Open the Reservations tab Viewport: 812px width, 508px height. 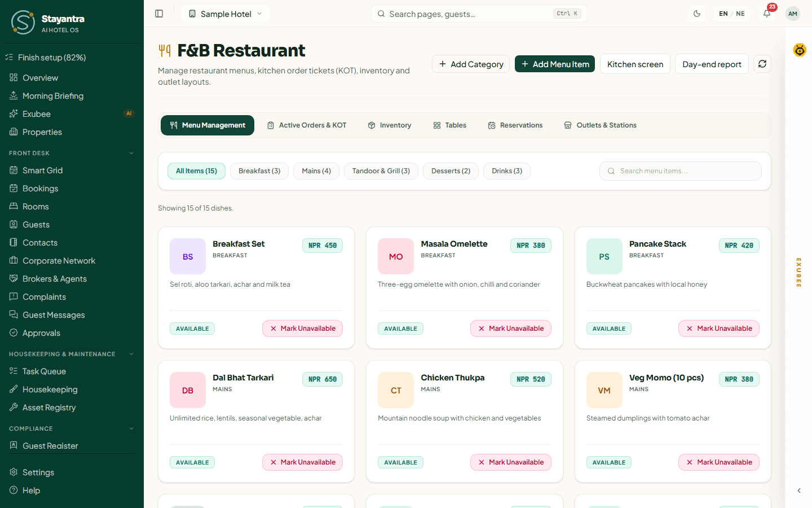pos(515,125)
